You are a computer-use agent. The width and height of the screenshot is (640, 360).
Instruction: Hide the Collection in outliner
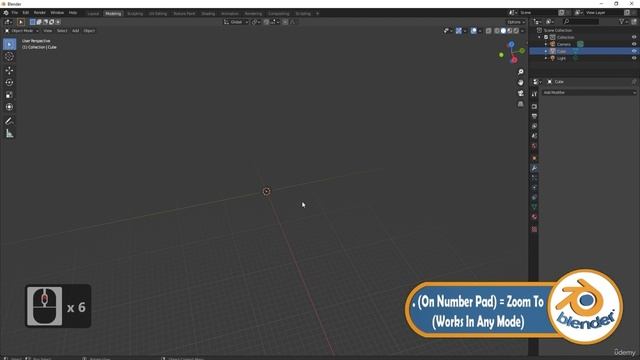634,37
